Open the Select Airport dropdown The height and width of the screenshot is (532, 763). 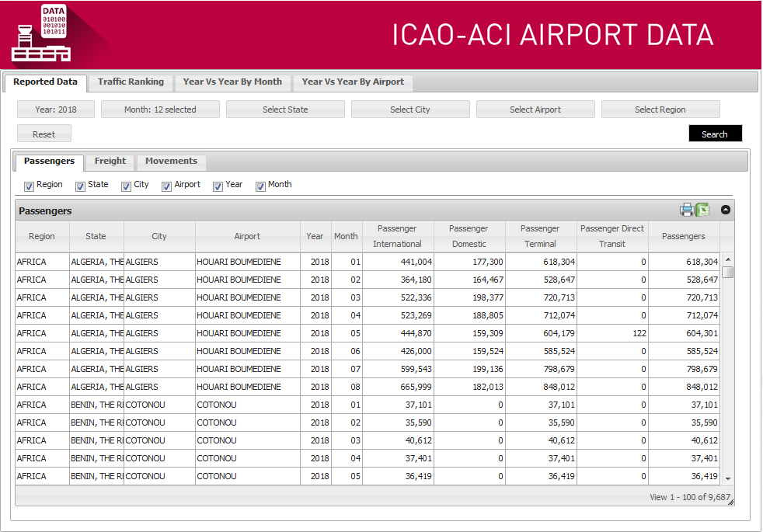535,110
